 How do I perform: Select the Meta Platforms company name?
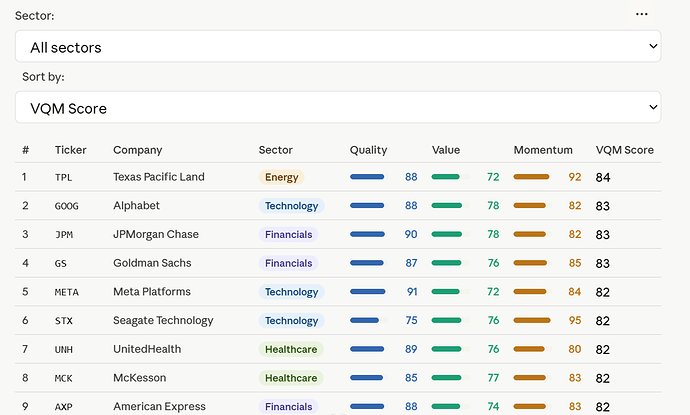coord(152,292)
